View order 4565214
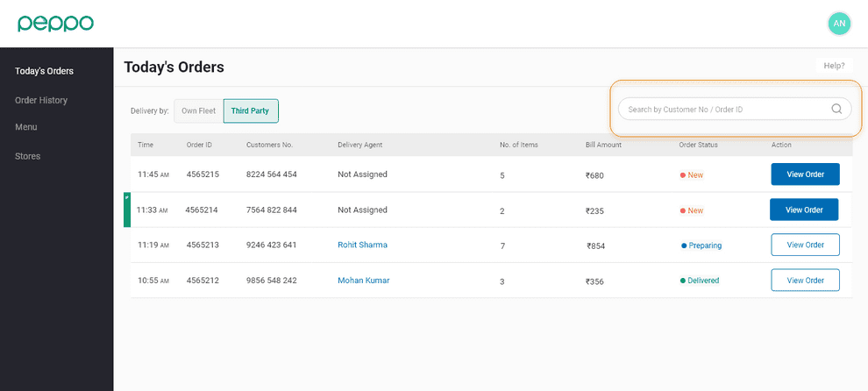 [803, 210]
